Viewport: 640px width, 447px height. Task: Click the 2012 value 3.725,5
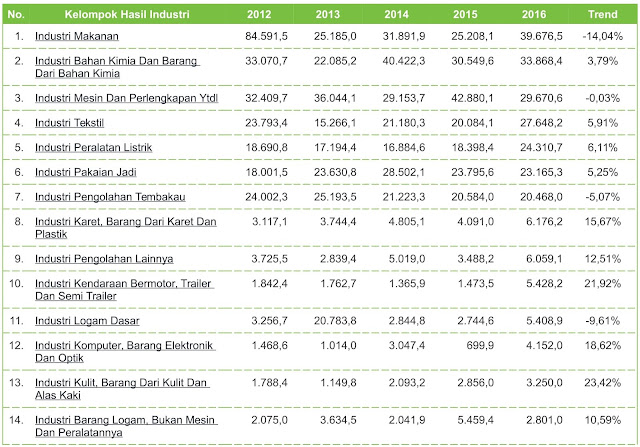[x=269, y=259]
